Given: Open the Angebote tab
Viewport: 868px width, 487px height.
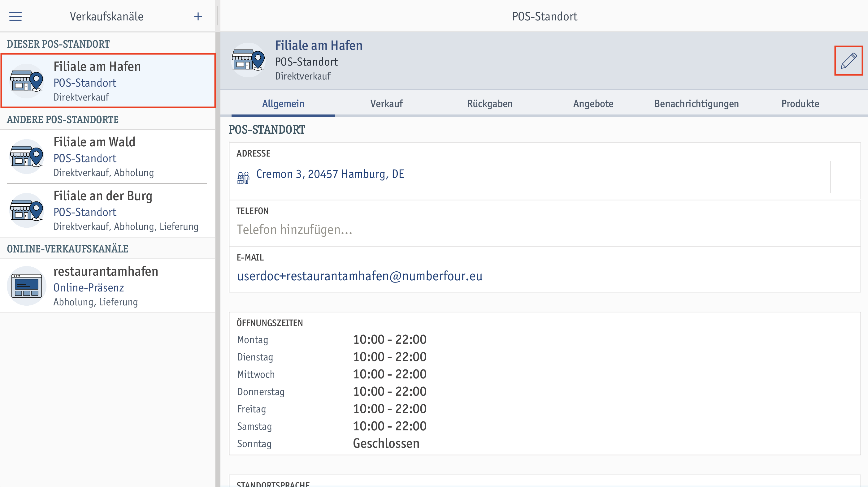Looking at the screenshot, I should [593, 104].
